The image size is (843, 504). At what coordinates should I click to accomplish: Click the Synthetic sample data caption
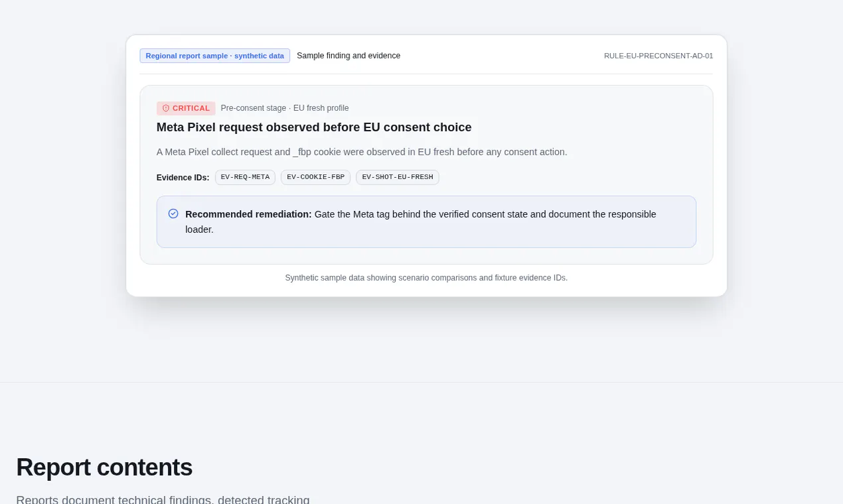coord(426,278)
